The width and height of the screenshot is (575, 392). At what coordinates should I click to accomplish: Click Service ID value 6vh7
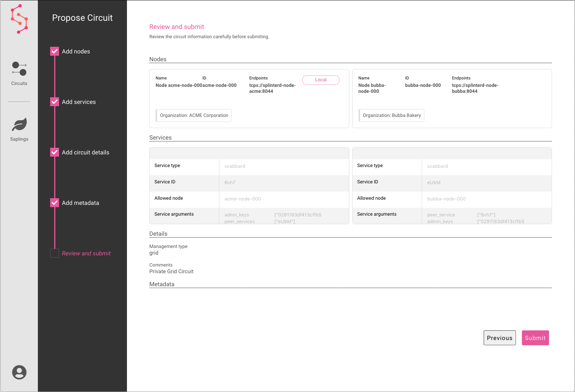pos(230,183)
